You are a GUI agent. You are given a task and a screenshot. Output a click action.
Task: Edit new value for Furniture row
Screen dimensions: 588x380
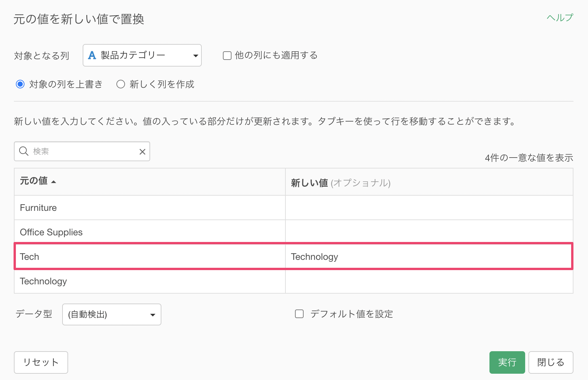coord(429,208)
